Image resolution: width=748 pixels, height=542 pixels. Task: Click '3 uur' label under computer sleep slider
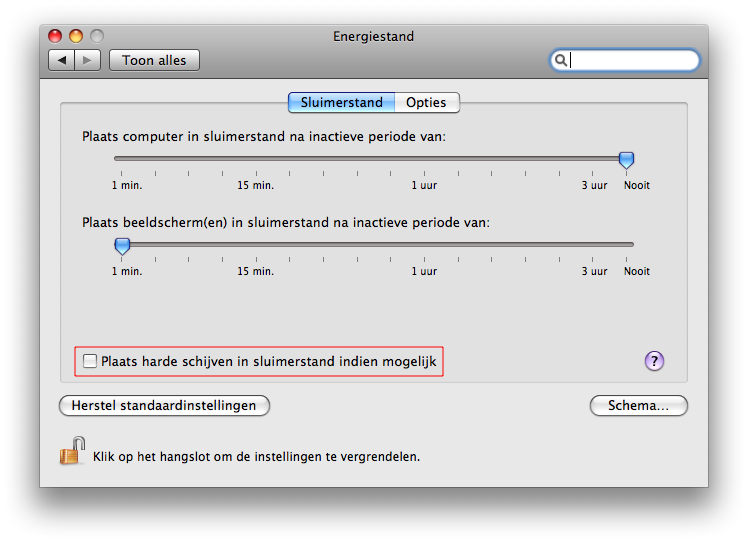point(594,185)
